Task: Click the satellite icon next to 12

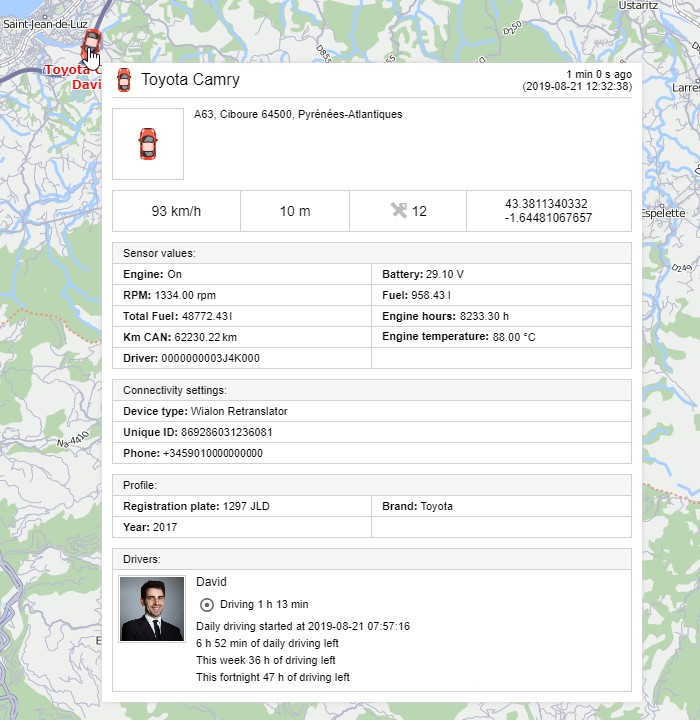Action: 399,211
